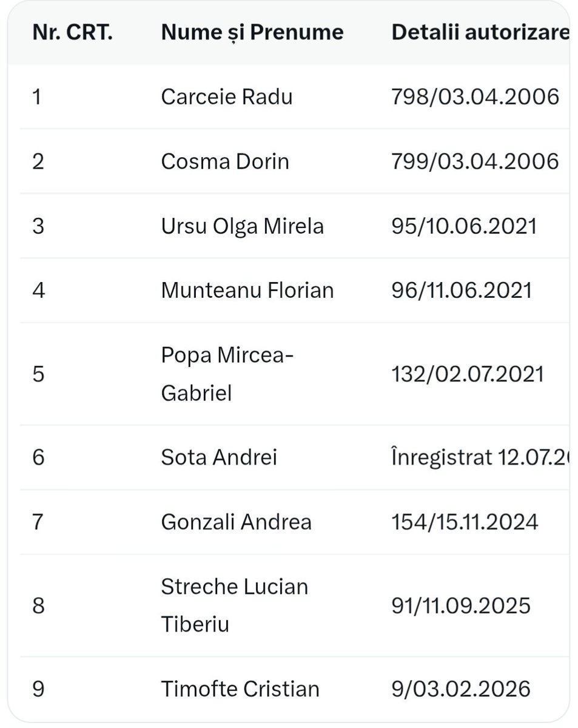Click authorization 95/10.06.2021

point(465,226)
